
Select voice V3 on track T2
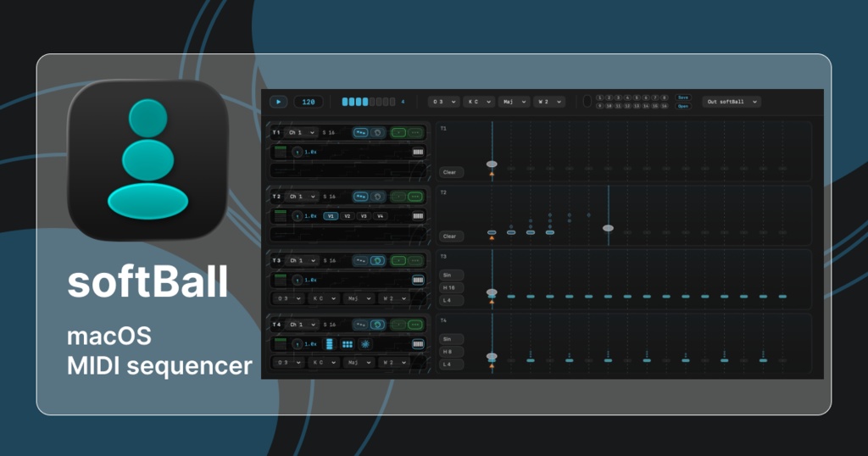(364, 216)
